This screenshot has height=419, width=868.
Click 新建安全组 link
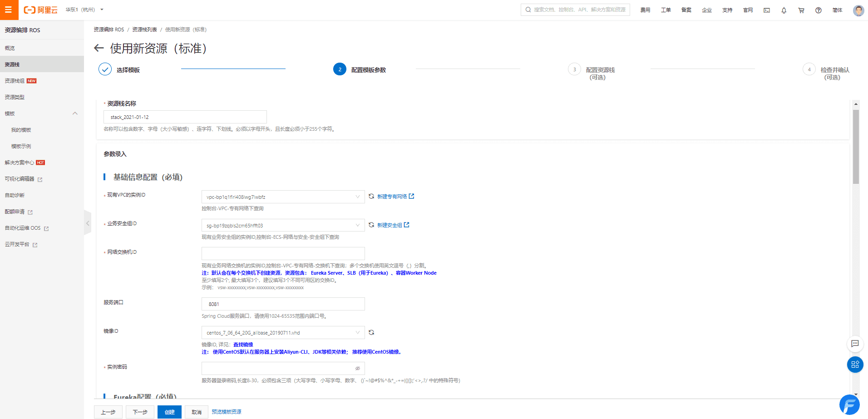(x=393, y=225)
